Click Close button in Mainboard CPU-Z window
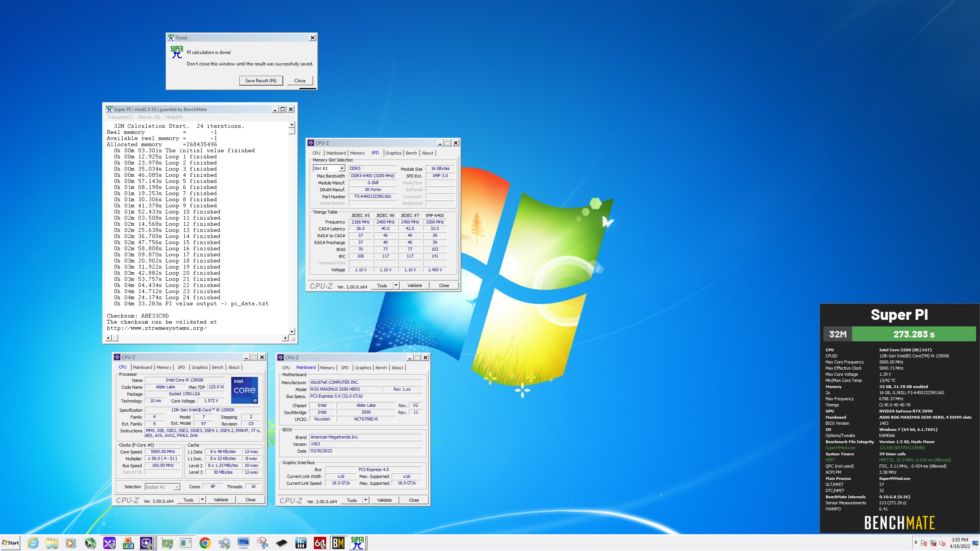The height and width of the screenshot is (551, 980). pos(414,500)
